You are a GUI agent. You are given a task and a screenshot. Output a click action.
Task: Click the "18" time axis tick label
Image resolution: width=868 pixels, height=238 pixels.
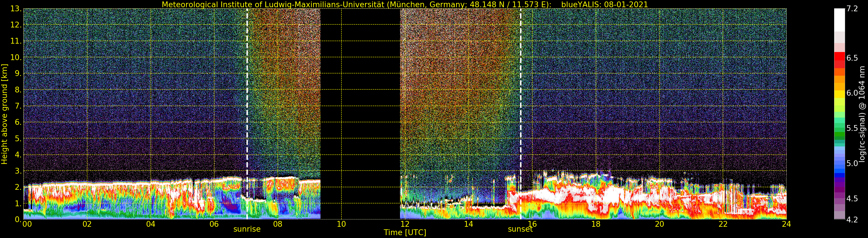pos(596,224)
